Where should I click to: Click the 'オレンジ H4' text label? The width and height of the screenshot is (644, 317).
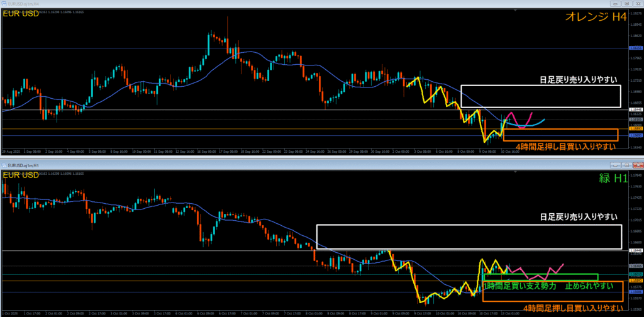coord(595,16)
